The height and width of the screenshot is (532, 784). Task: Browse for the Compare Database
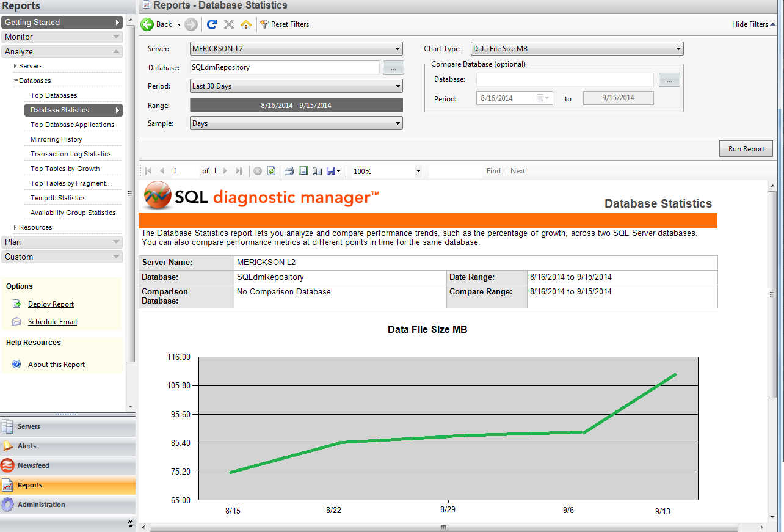point(669,79)
